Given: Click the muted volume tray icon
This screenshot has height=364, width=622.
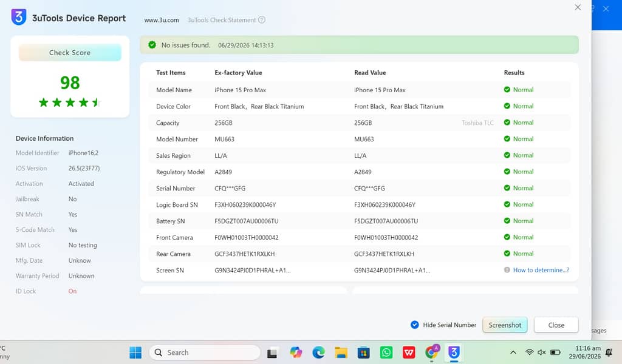Looking at the screenshot, I should 541,352.
